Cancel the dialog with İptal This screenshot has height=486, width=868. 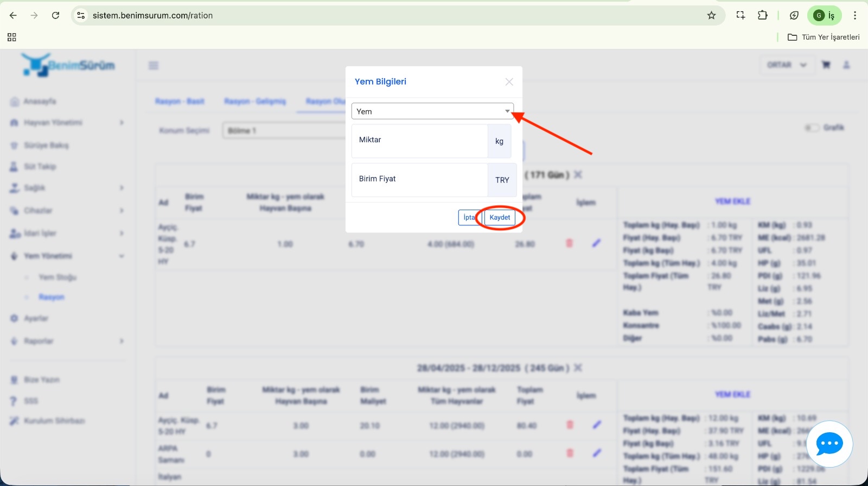[470, 217]
